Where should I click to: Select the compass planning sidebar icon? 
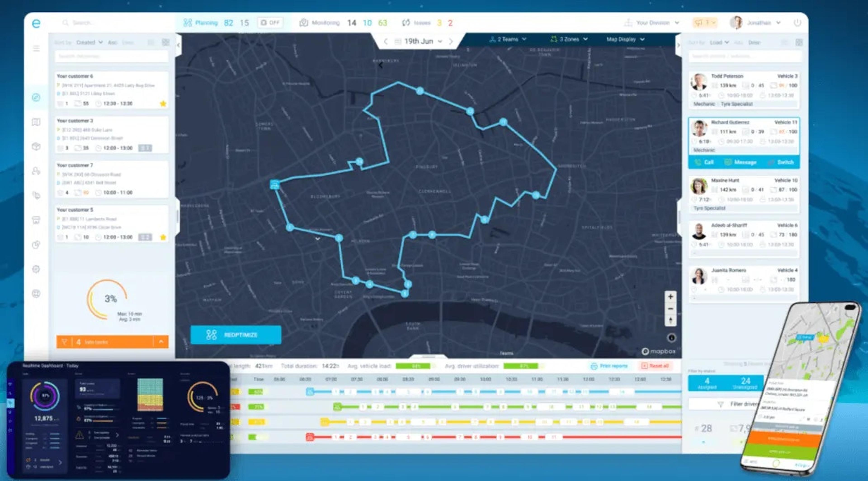pyautogui.click(x=36, y=97)
